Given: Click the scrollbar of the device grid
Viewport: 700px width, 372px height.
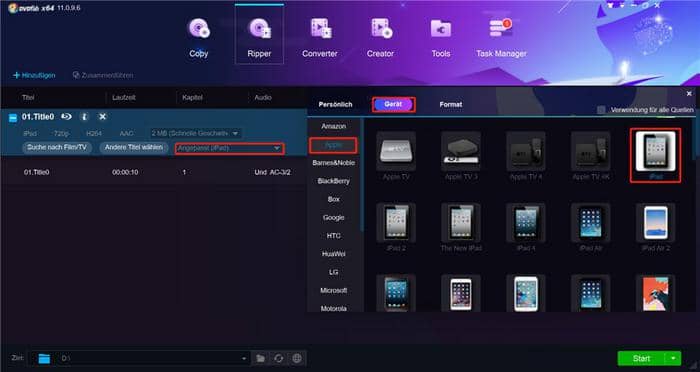Looking at the screenshot, I should click(x=694, y=138).
